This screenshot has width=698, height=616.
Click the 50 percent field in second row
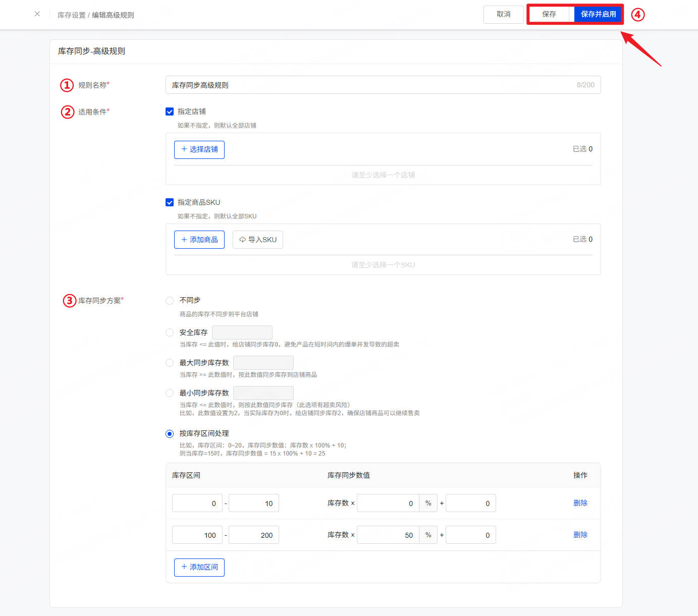pos(388,535)
